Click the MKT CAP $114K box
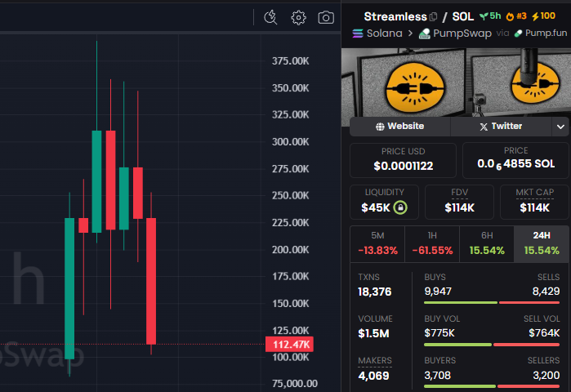 click(x=534, y=202)
